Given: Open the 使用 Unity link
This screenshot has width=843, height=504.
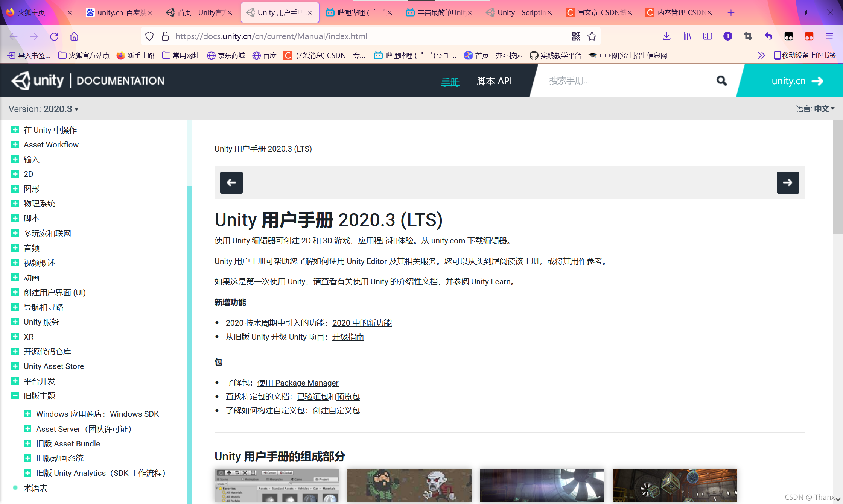Looking at the screenshot, I should (370, 282).
